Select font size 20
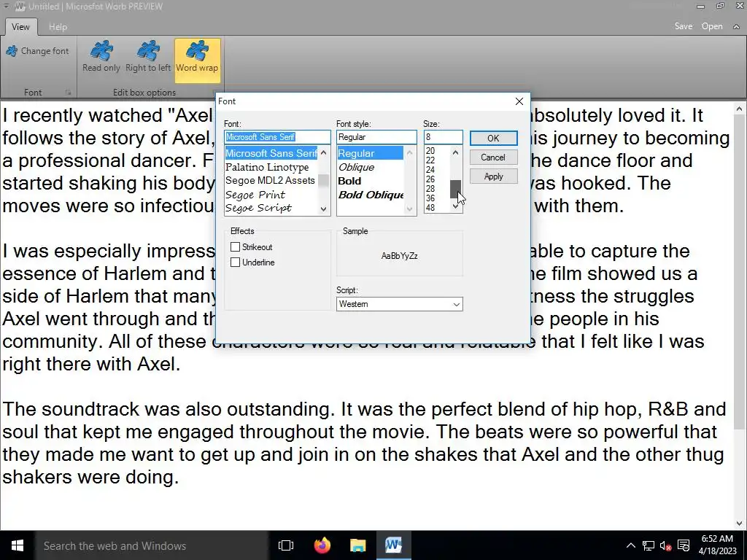 point(430,151)
